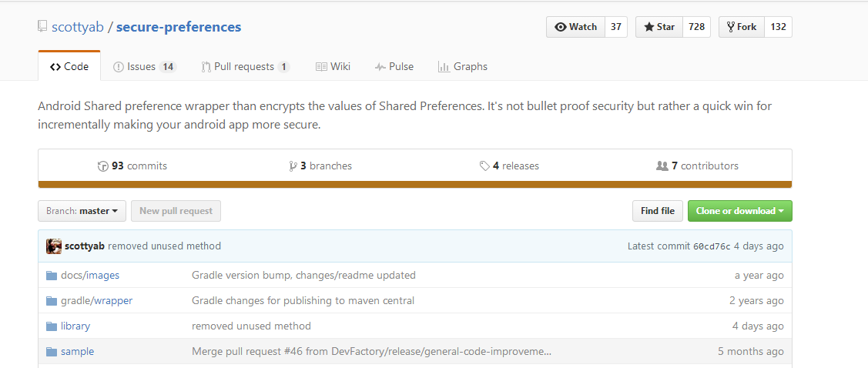Click the Issues count badge 14

pyautogui.click(x=168, y=67)
